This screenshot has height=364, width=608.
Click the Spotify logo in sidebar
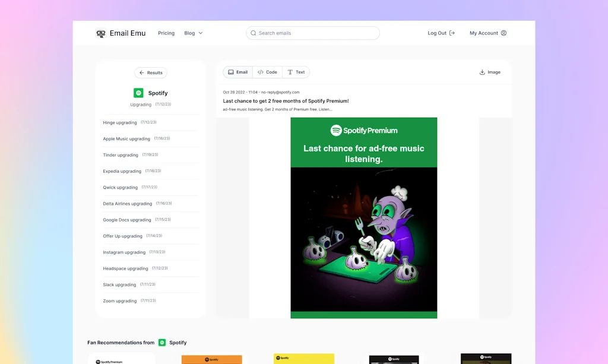pyautogui.click(x=138, y=93)
